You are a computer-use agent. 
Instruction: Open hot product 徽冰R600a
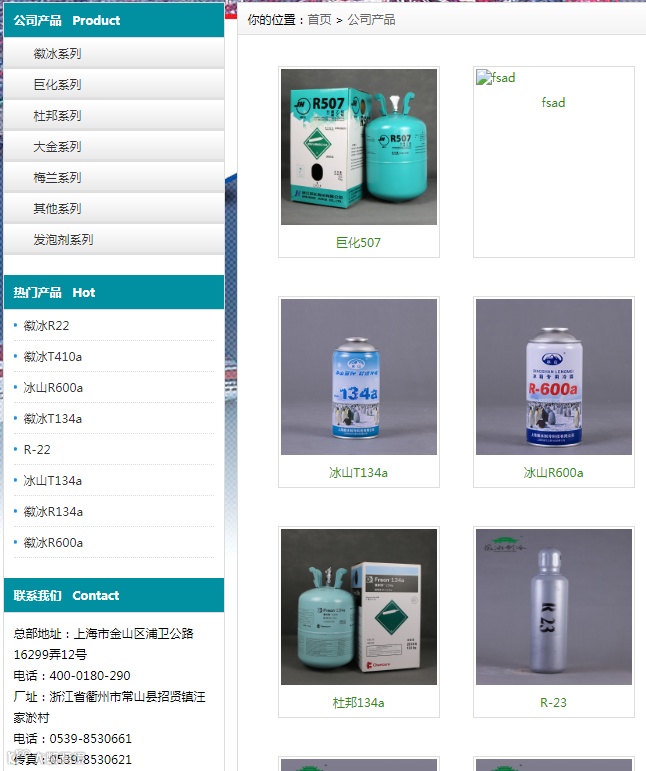(x=53, y=542)
